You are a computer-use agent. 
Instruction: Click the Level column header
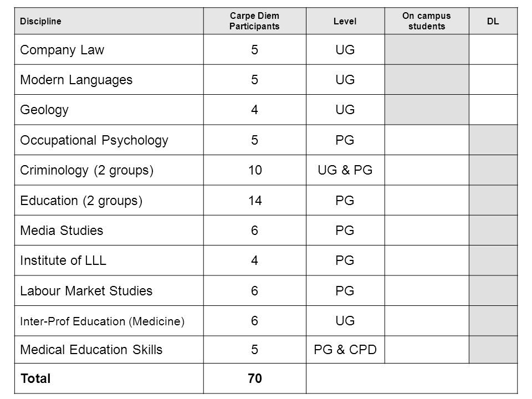click(x=345, y=21)
